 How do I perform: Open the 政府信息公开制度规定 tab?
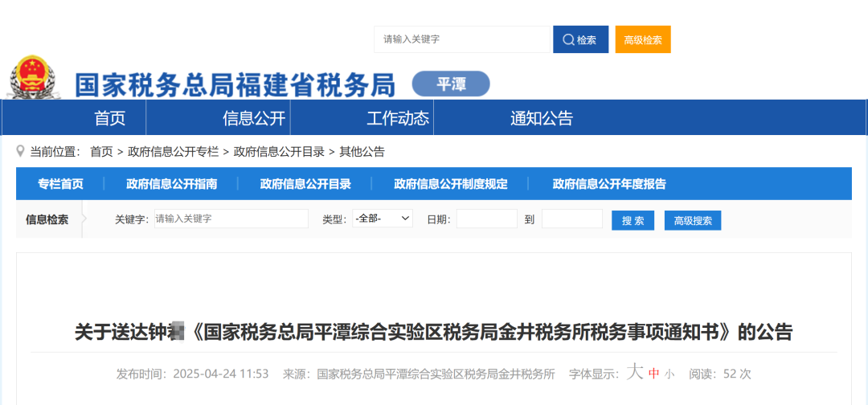(x=451, y=184)
